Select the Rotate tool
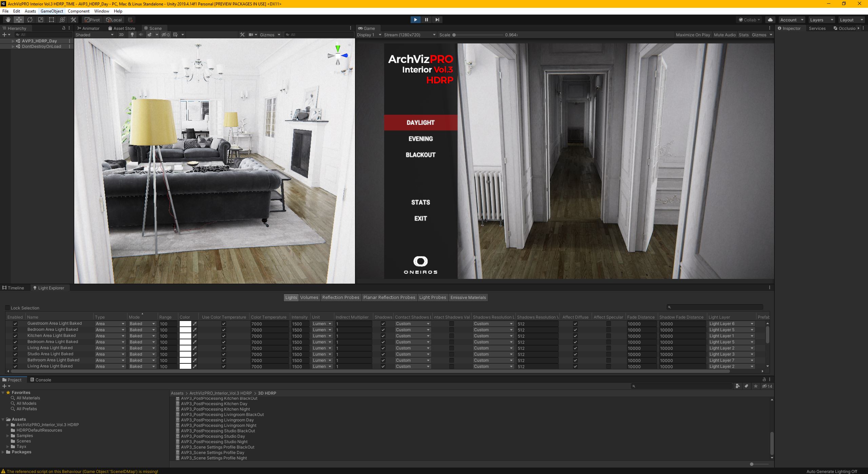Image resolution: width=868 pixels, height=474 pixels. click(x=29, y=20)
